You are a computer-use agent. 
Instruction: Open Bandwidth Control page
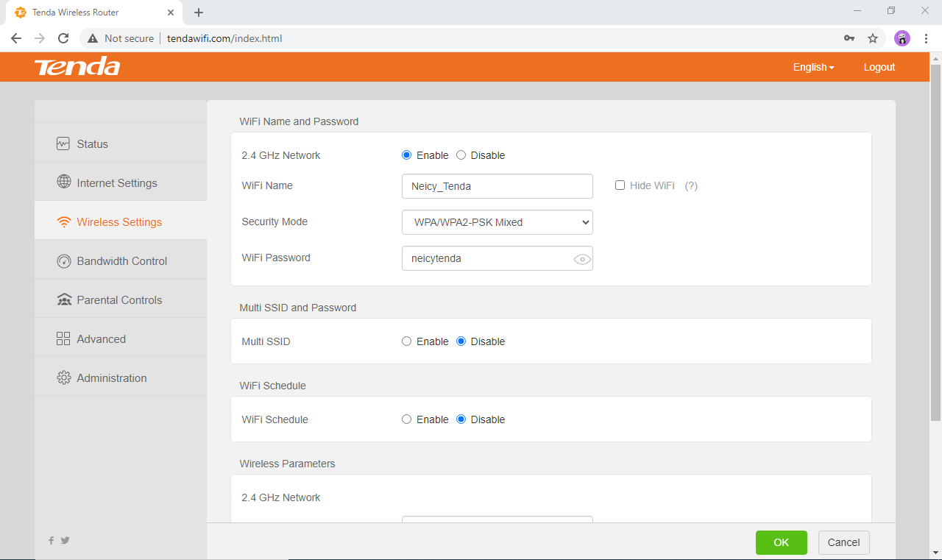pyautogui.click(x=121, y=260)
